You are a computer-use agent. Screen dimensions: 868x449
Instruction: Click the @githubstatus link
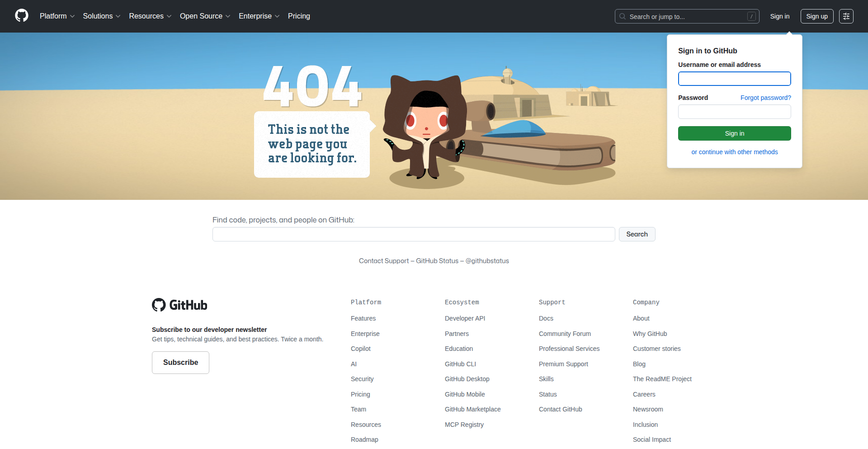point(487,261)
